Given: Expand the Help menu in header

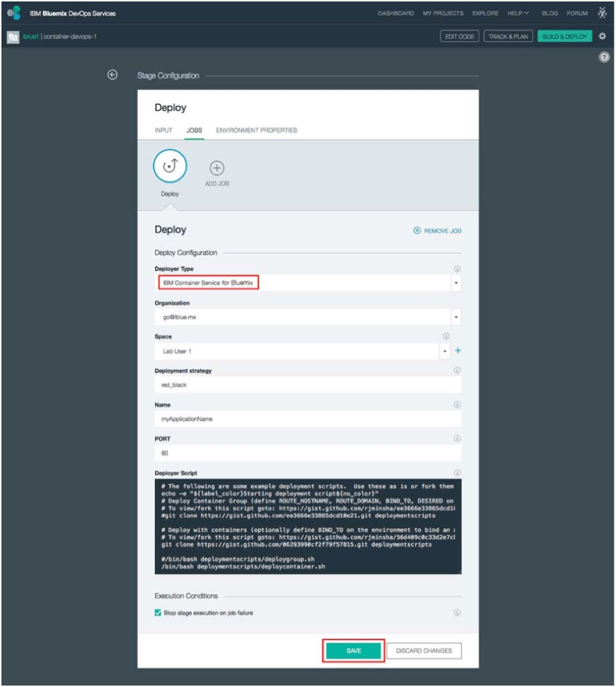Looking at the screenshot, I should pyautogui.click(x=518, y=13).
